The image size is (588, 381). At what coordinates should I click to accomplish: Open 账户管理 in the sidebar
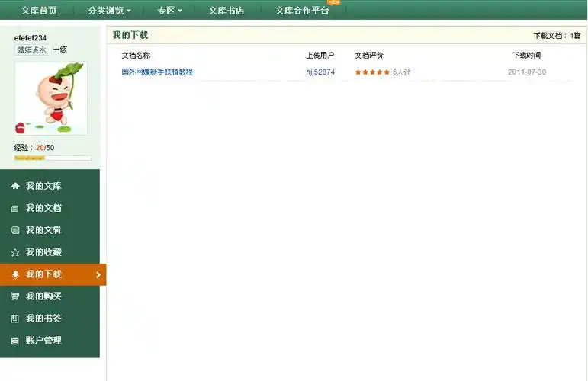[50, 341]
